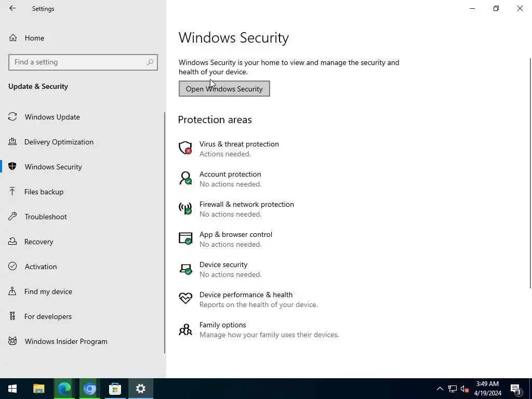532x399 pixels.
Task: Click the Account protection person icon
Action: (x=185, y=178)
